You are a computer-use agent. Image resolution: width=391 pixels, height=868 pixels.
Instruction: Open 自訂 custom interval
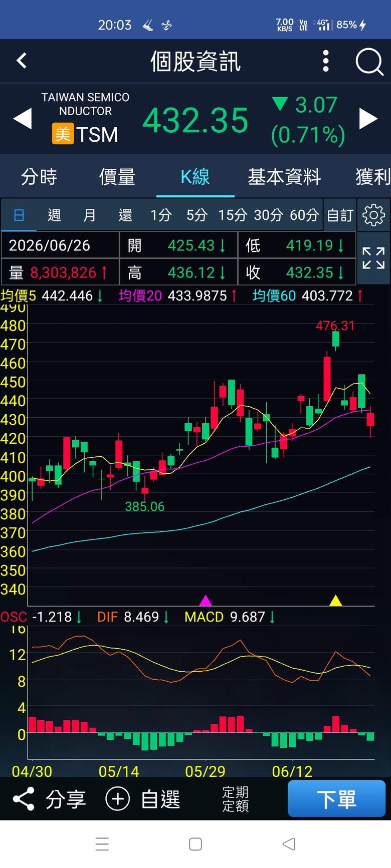[x=340, y=215]
